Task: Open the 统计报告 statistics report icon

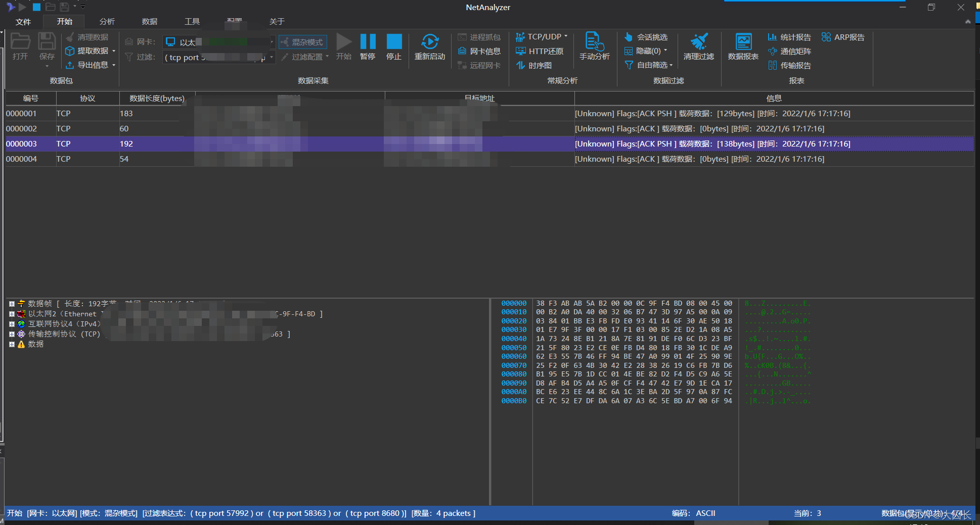Action: [772, 37]
